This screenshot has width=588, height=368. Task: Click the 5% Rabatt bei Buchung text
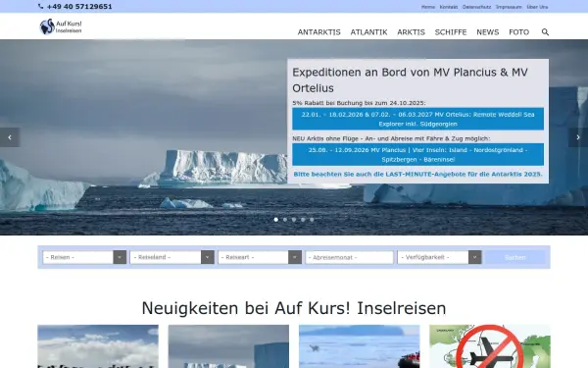point(359,103)
